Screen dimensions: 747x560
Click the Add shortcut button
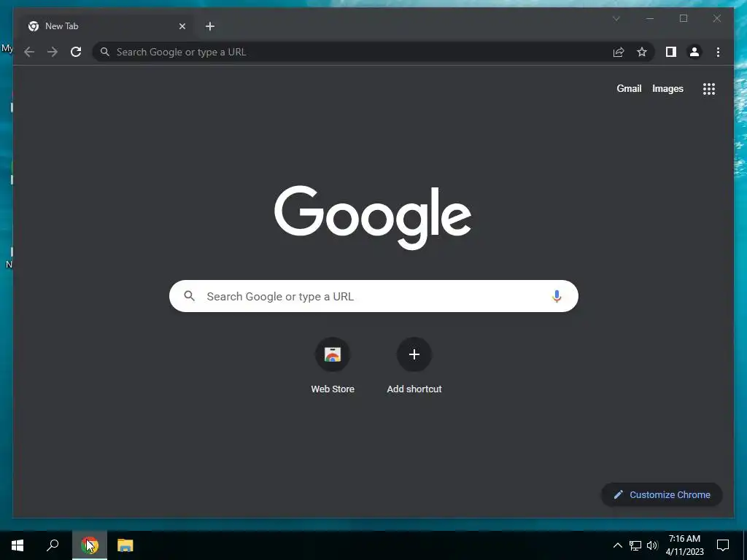(x=414, y=365)
